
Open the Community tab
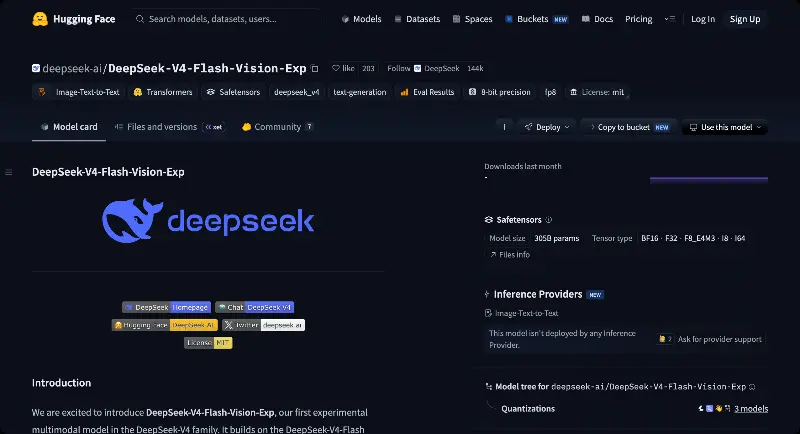[278, 127]
